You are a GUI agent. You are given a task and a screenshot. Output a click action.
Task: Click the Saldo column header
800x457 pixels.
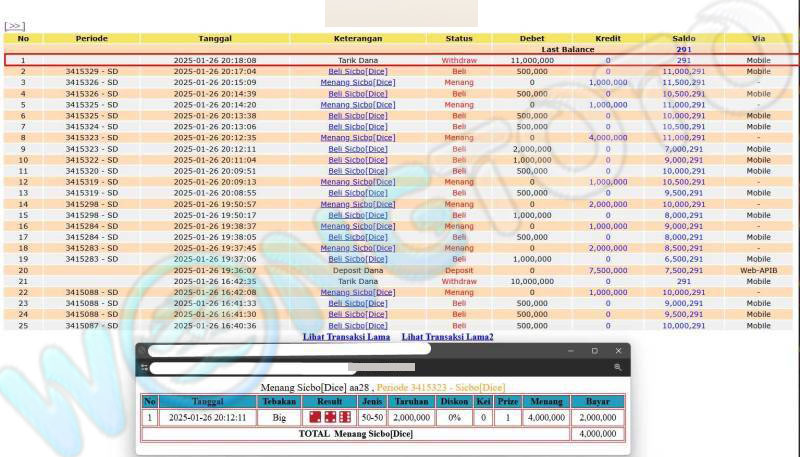click(683, 38)
